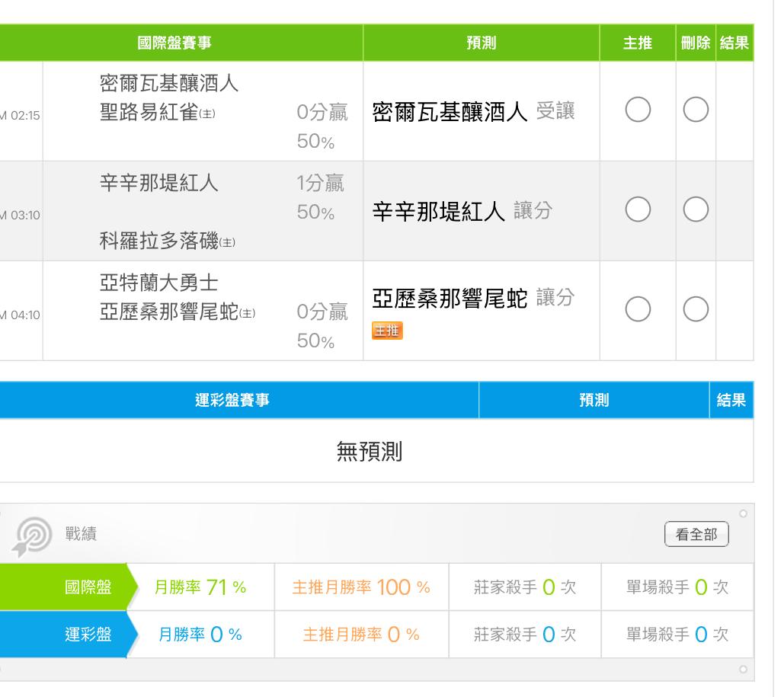The width and height of the screenshot is (784, 697).
Task: Click the 0分贏 spread for 亞歷桑那響尾蛇
Action: [322, 312]
